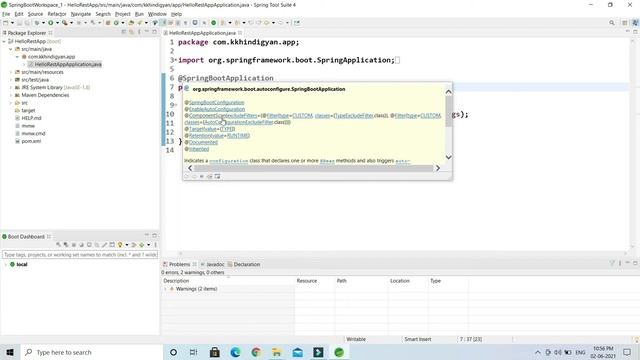Click the EnableAutoConfiguration link in popup
The image size is (640, 360).
click(x=217, y=109)
